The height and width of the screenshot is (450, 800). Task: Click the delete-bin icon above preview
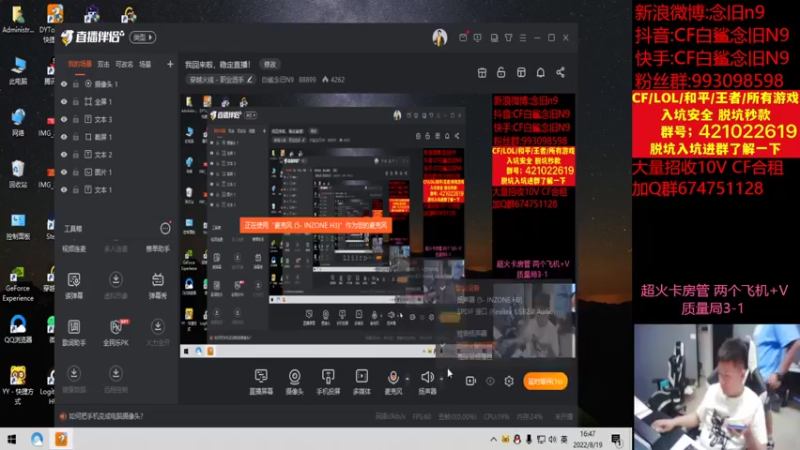(x=482, y=72)
